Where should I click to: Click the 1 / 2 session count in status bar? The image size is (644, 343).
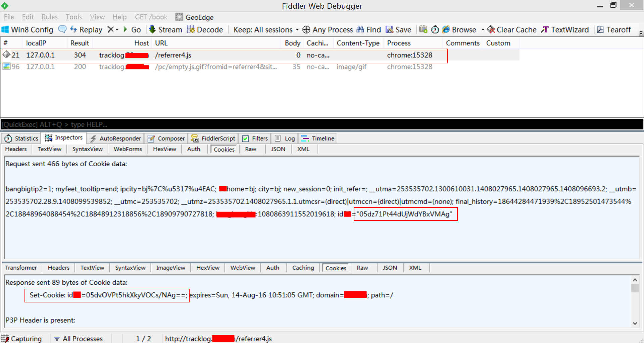pos(143,339)
